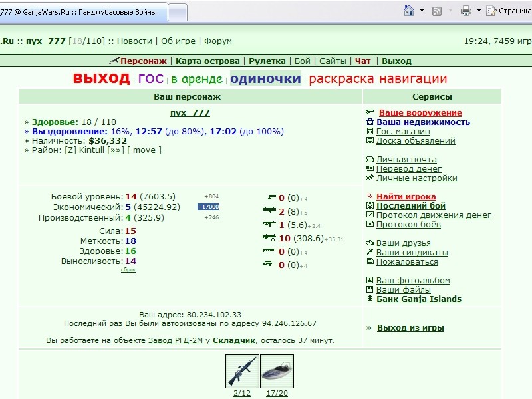Click the Пожаловаться icon

[370, 261]
